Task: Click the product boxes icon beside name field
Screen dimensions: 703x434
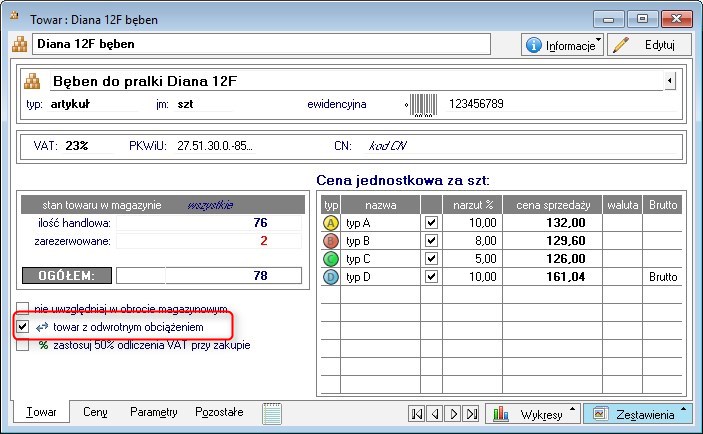Action: tap(19, 44)
